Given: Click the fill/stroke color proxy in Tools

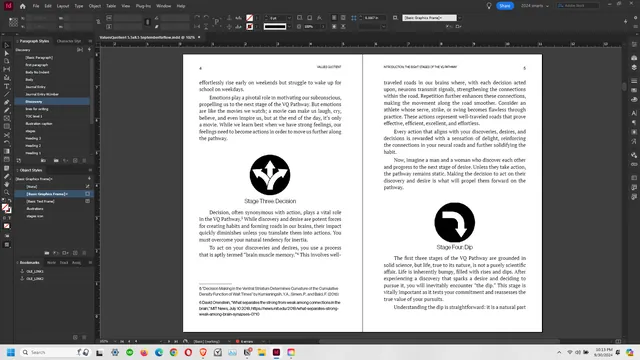Looking at the screenshot, I should (x=6, y=209).
